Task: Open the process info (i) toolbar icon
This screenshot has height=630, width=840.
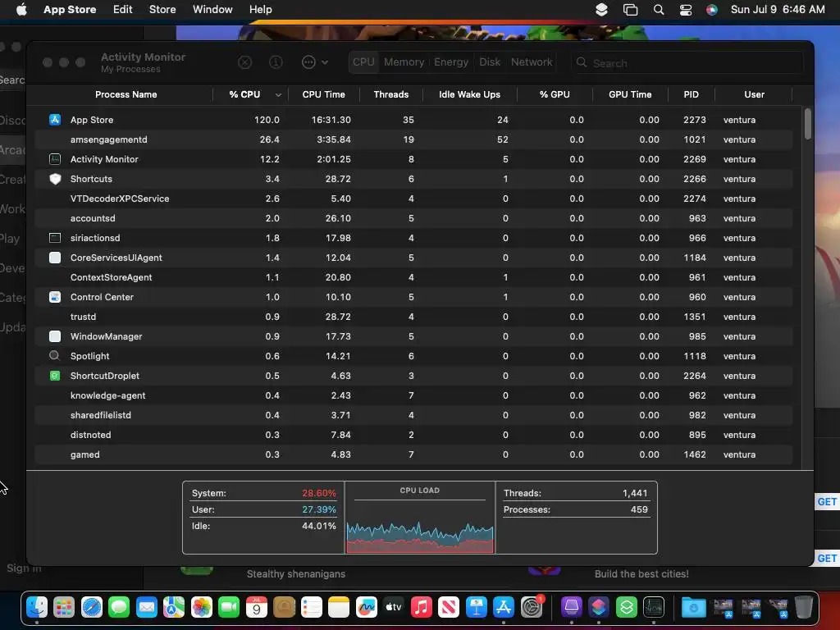Action: pyautogui.click(x=276, y=62)
